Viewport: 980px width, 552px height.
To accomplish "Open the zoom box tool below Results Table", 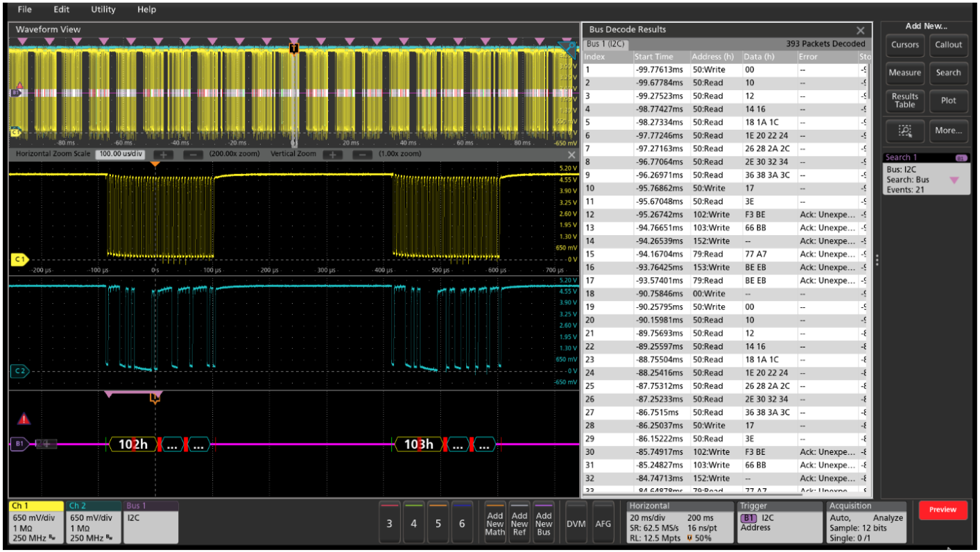I will pos(904,130).
